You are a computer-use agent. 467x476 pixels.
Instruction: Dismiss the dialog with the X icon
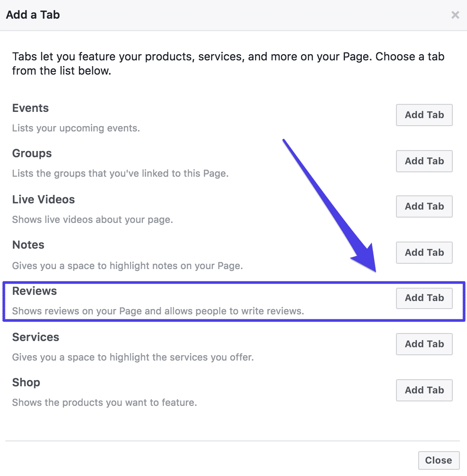click(455, 15)
